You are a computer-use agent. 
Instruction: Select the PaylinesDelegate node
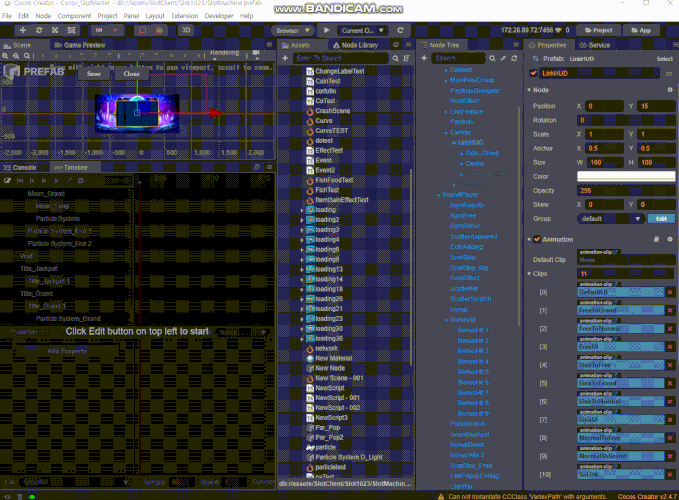(474, 90)
